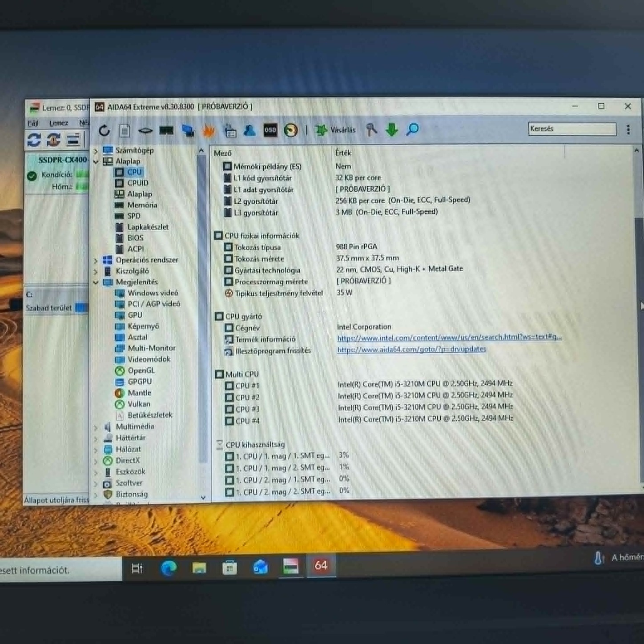Click the Refresh arrow icon in AIDA64 toolbar
This screenshot has width=644, height=644.
tap(105, 130)
